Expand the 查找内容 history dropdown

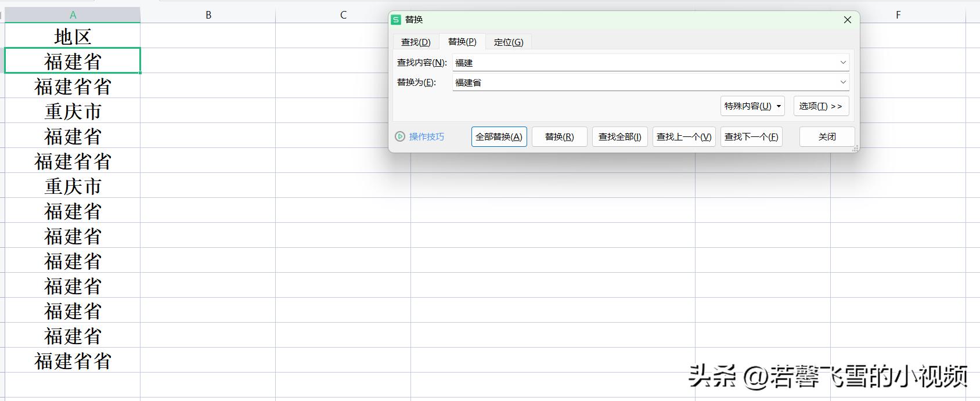click(x=843, y=62)
